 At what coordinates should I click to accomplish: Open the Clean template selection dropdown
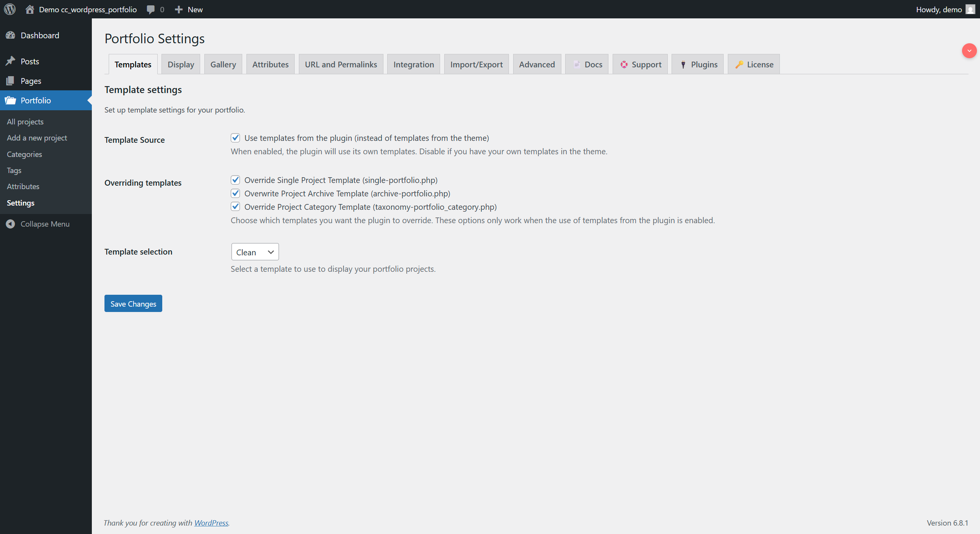[x=254, y=251]
